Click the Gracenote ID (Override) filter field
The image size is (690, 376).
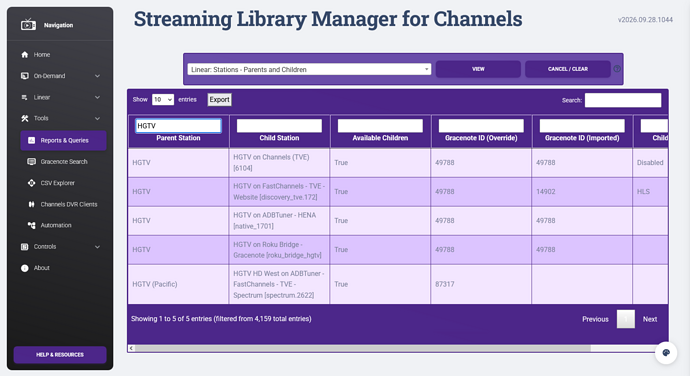[x=481, y=125]
